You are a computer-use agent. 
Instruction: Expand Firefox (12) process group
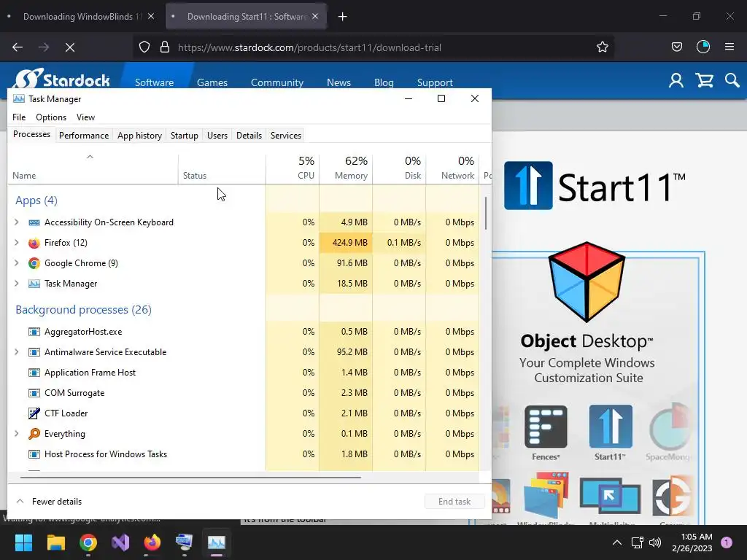(x=17, y=243)
